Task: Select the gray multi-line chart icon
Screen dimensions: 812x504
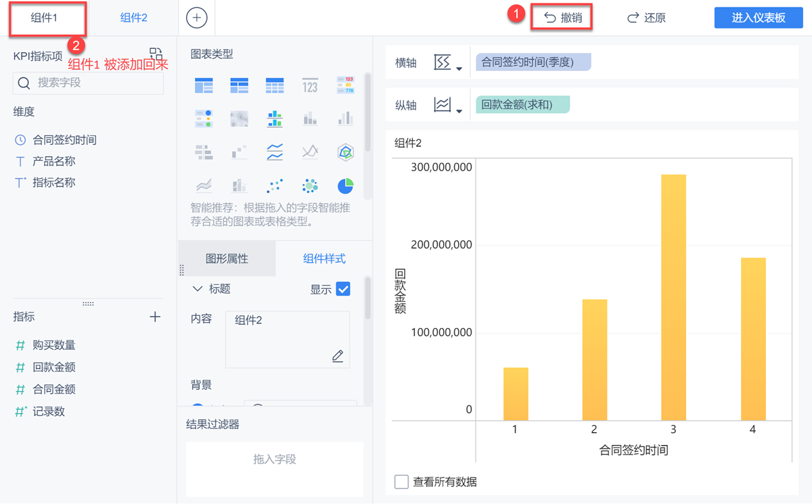Action: [x=310, y=152]
